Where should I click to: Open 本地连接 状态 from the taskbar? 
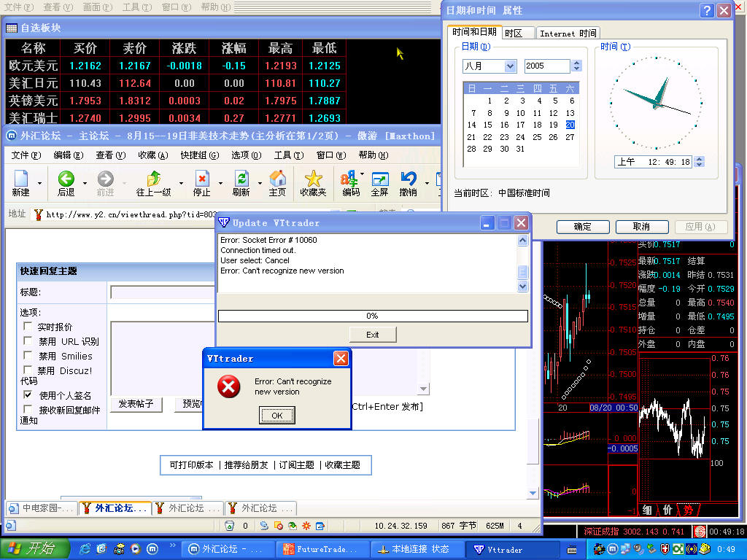coord(416,550)
